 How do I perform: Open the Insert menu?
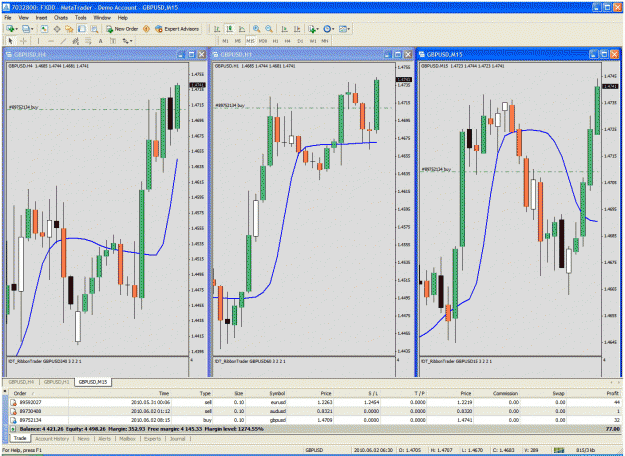[41, 18]
